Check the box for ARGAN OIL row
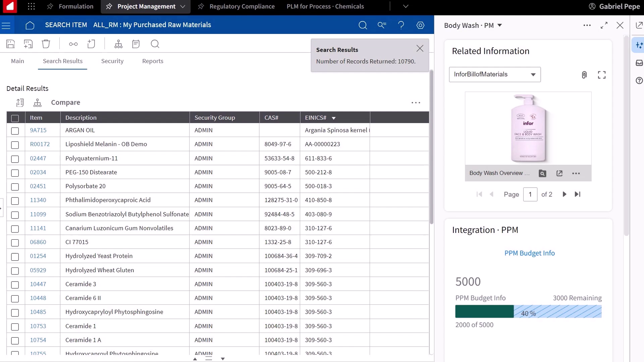Image resolution: width=644 pixels, height=362 pixels. click(x=15, y=131)
